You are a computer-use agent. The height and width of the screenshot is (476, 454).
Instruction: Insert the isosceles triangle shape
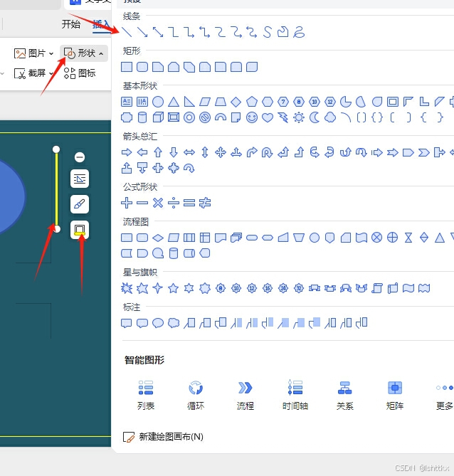[x=174, y=102]
